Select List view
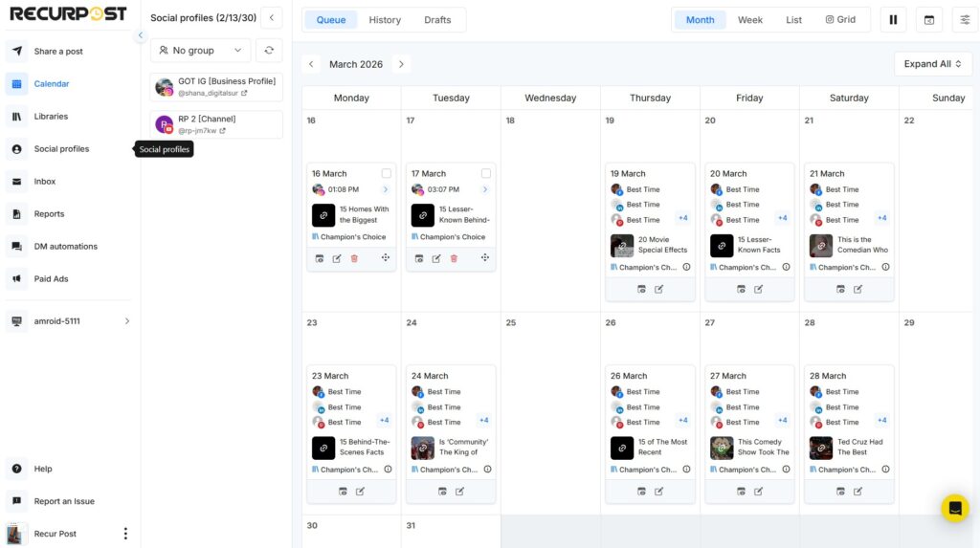This screenshot has width=980, height=548. coord(793,20)
